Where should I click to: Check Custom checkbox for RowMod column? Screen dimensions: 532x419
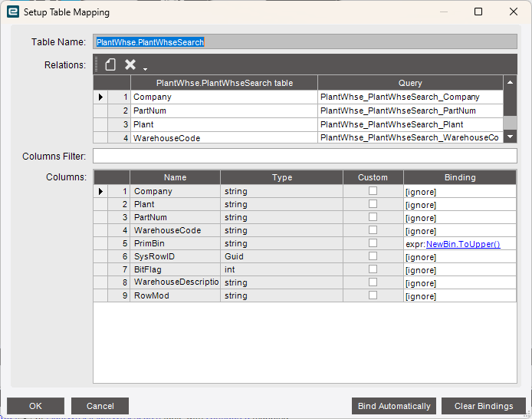(373, 295)
